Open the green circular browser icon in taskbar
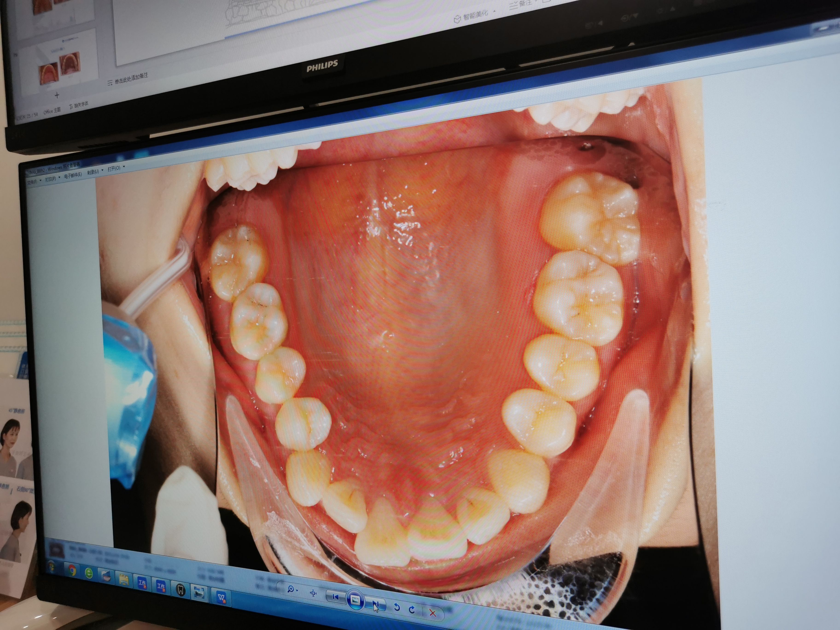 click(x=88, y=573)
